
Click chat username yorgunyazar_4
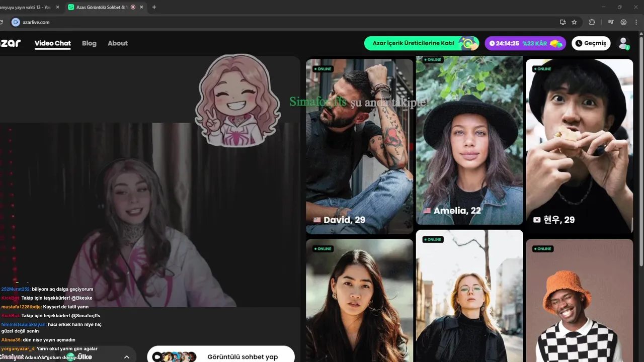[x=18, y=348]
